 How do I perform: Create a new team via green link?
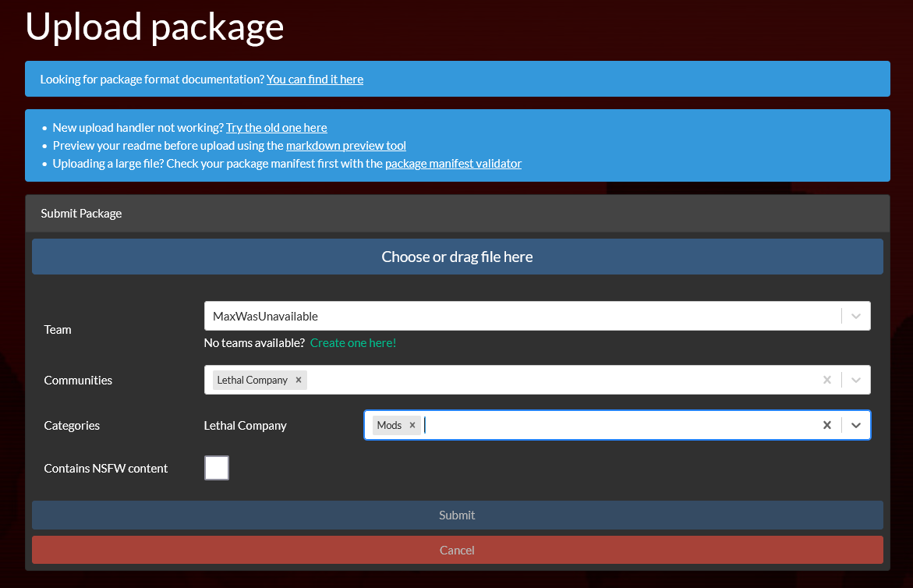[352, 342]
